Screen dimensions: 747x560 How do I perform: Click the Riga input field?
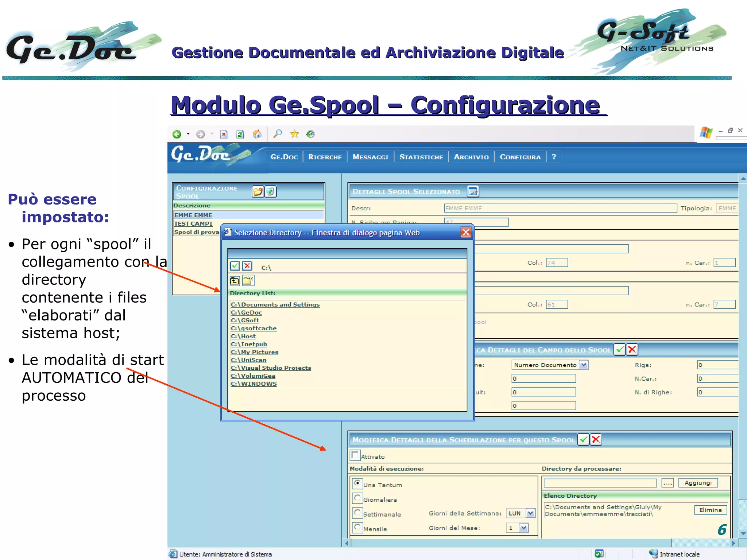tap(718, 365)
